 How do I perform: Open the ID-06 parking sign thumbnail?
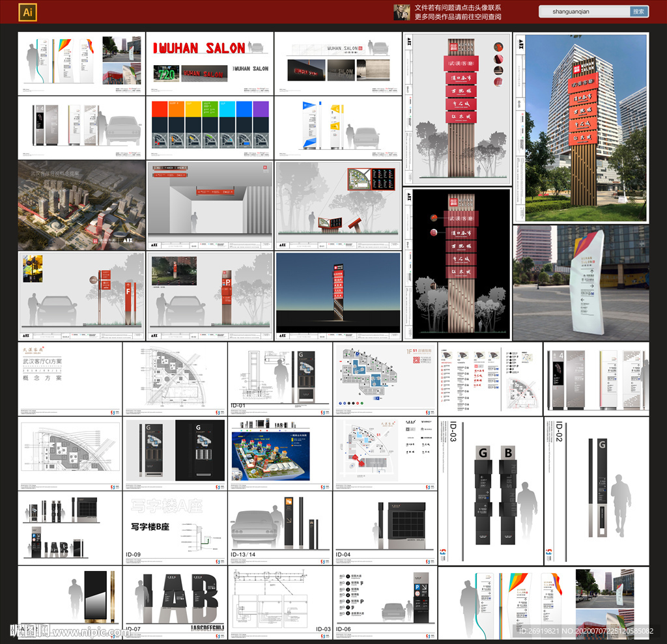point(385,602)
